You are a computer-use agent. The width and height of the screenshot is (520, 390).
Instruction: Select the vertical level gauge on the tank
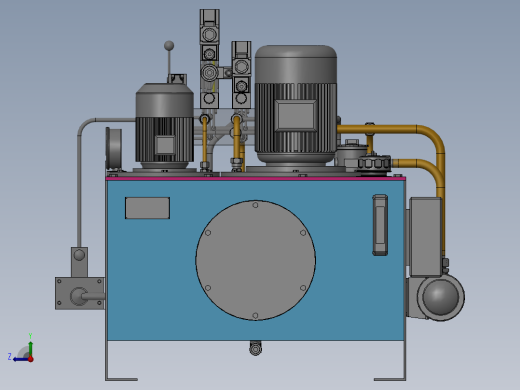click(x=380, y=225)
